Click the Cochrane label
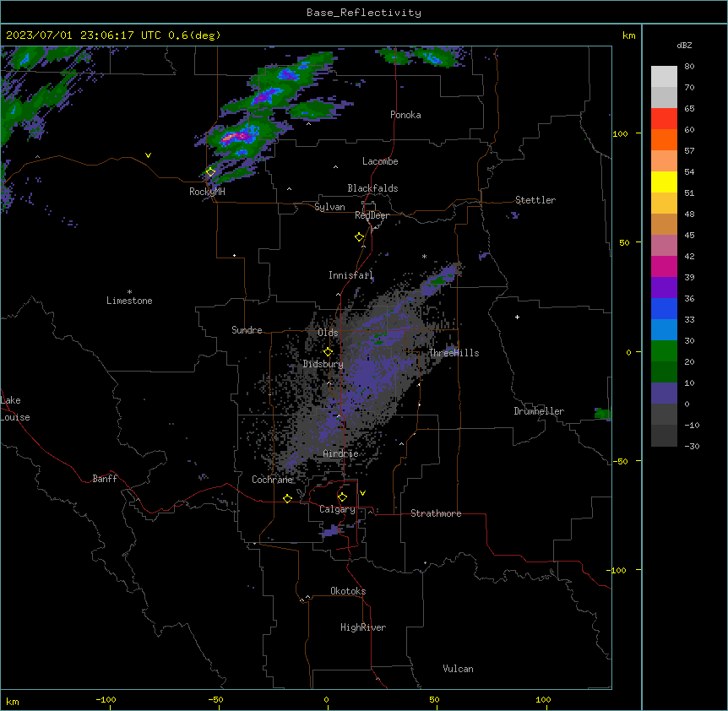This screenshot has width=728, height=711. click(272, 480)
